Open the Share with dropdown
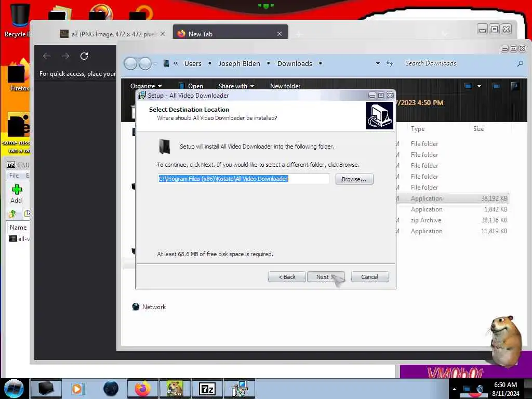This screenshot has width=532, height=399. 236,86
